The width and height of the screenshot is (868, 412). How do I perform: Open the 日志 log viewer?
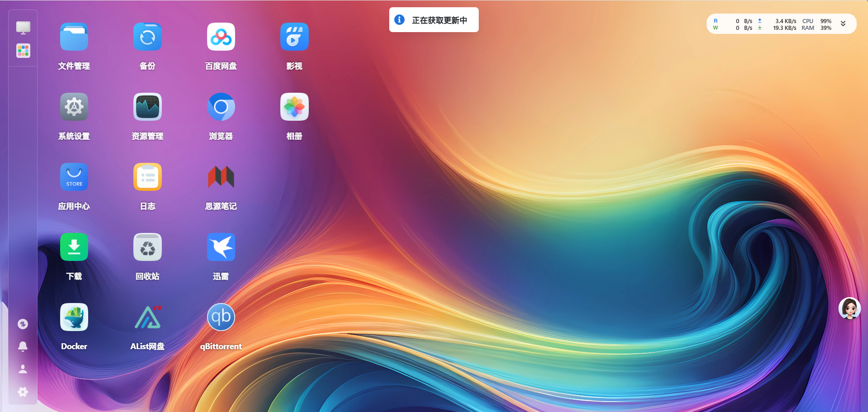(147, 177)
